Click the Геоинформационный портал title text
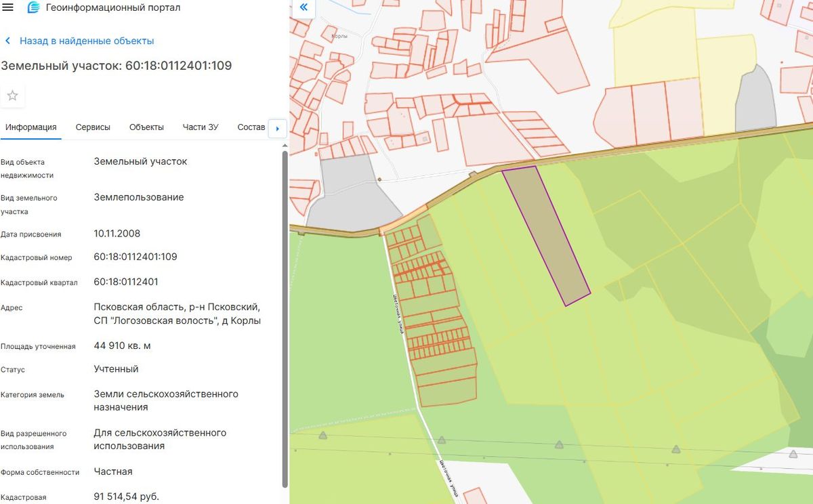The width and height of the screenshot is (813, 504). 113,8
